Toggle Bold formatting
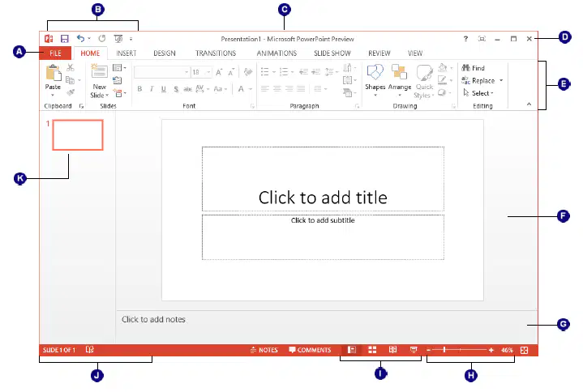Viewport: 583px width, 392px height. [139, 89]
